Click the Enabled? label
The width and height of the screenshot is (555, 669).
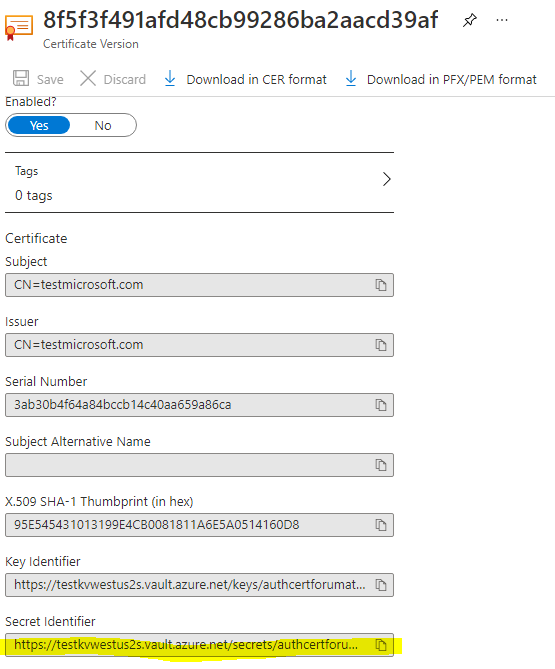coord(31,102)
